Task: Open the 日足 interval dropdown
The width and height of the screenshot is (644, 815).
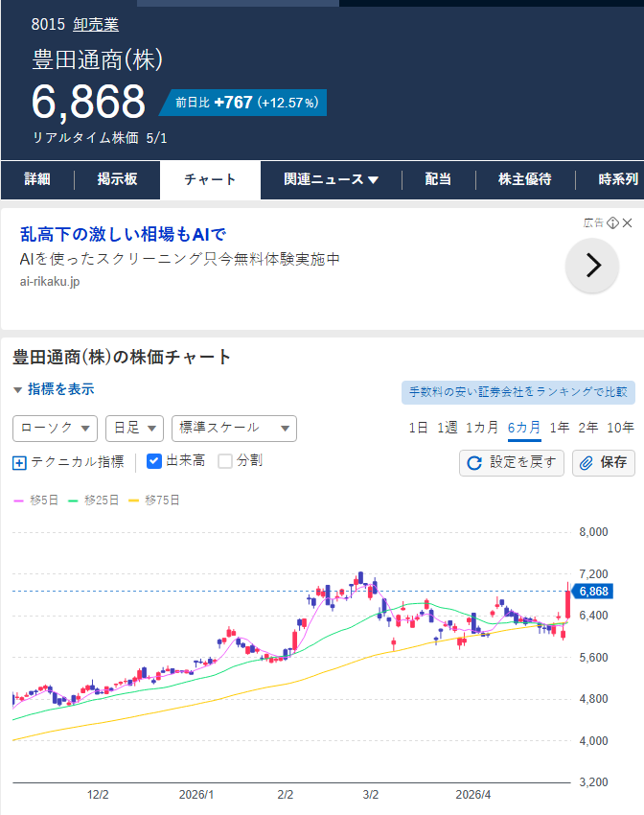Action: [x=134, y=429]
